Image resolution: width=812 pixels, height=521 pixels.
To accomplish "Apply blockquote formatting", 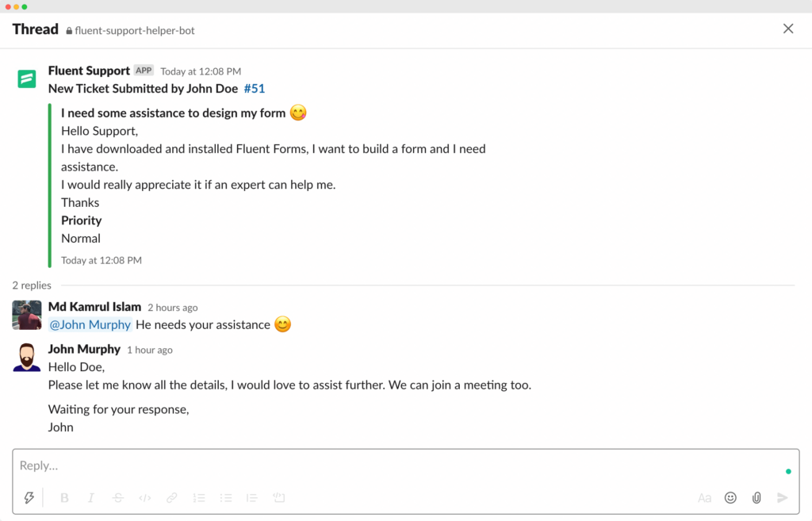I will pyautogui.click(x=252, y=498).
